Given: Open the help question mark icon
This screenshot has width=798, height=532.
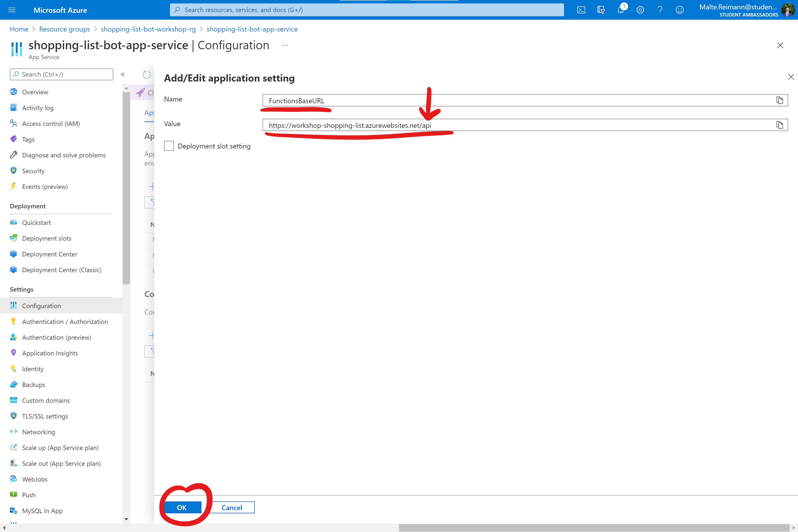Looking at the screenshot, I should [x=660, y=10].
